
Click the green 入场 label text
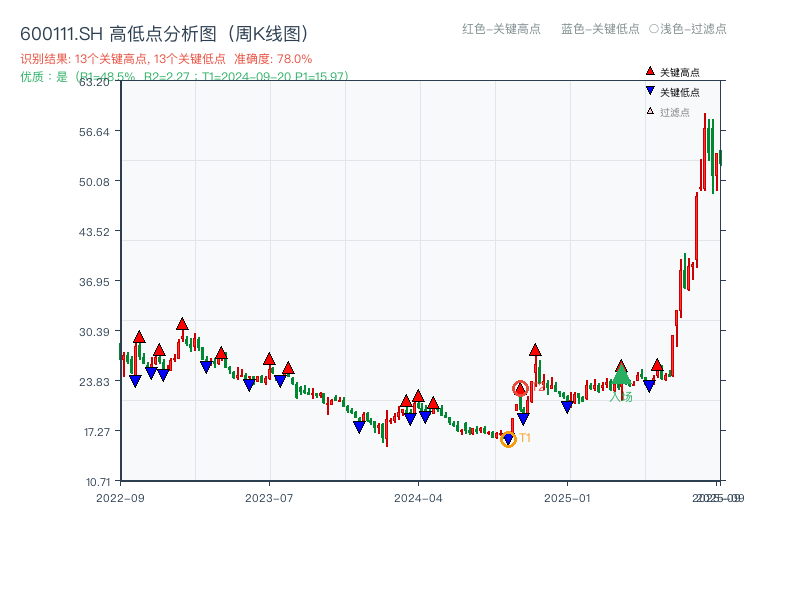(621, 397)
